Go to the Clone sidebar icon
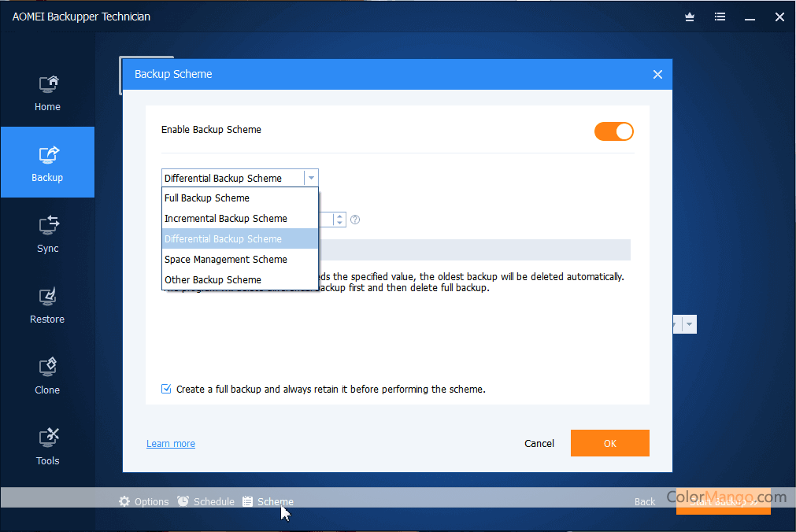Screen dimensions: 796x532 (x=47, y=368)
